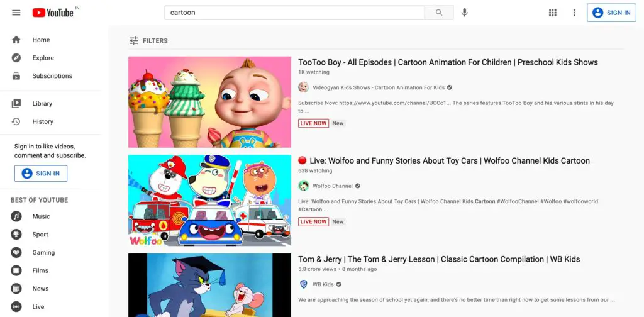
Task: Open Videogyan Kids Shows channel name
Action: click(x=379, y=87)
